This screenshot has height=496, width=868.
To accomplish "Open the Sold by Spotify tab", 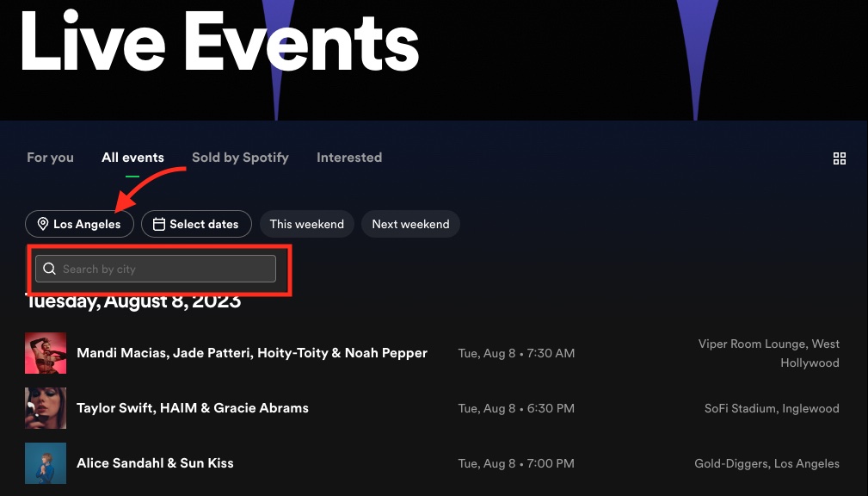I will (x=240, y=158).
